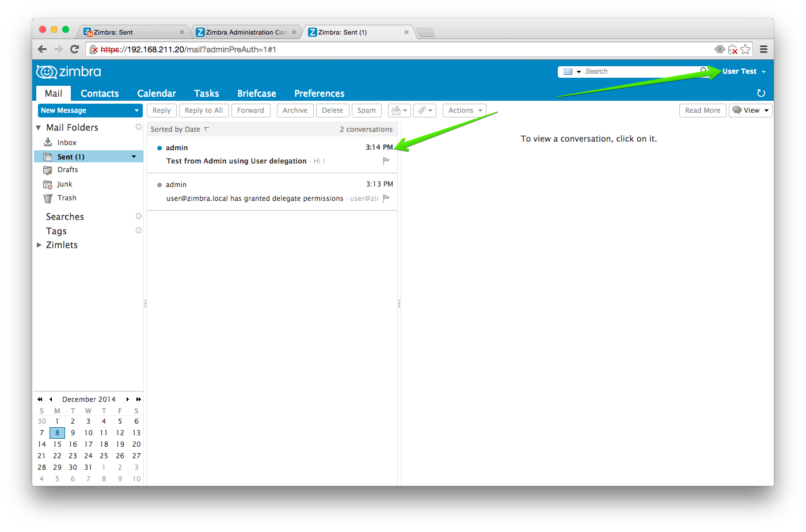This screenshot has height=532, width=806.
Task: Reload the current browser page
Action: (x=74, y=50)
